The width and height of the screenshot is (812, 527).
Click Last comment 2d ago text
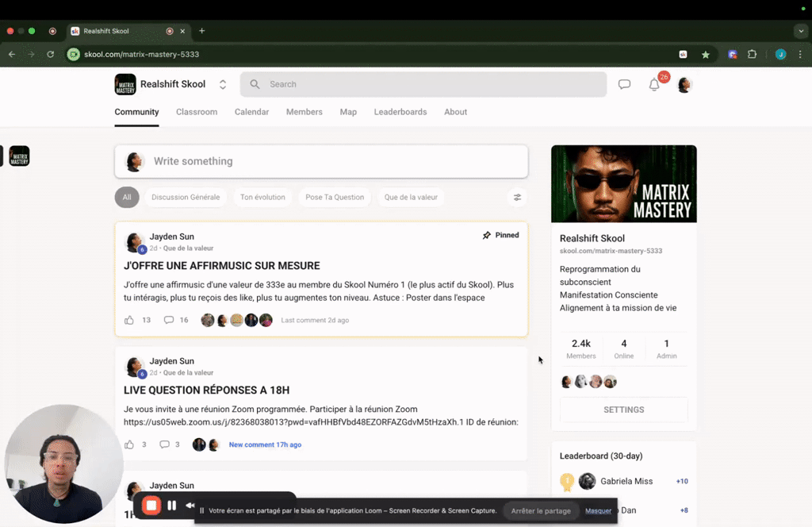315,320
